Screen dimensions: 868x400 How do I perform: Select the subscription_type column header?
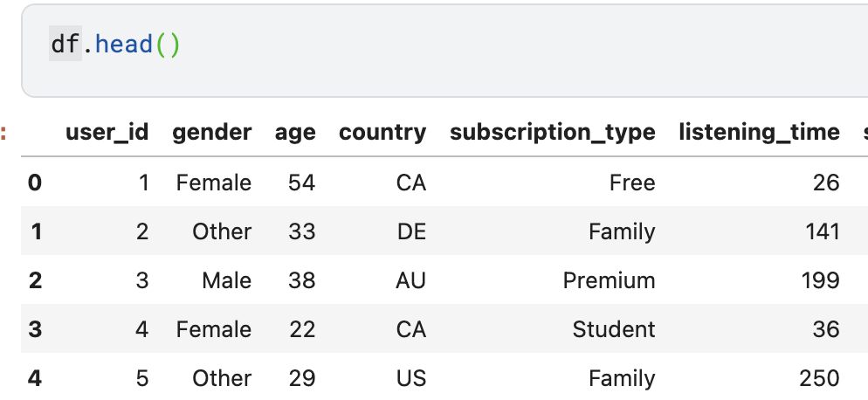pyautogui.click(x=552, y=133)
